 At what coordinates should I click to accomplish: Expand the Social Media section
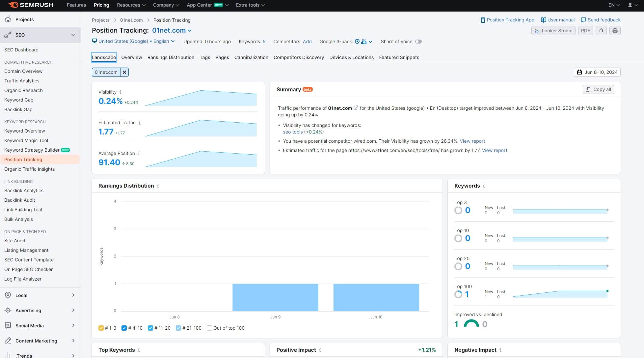[x=73, y=325]
